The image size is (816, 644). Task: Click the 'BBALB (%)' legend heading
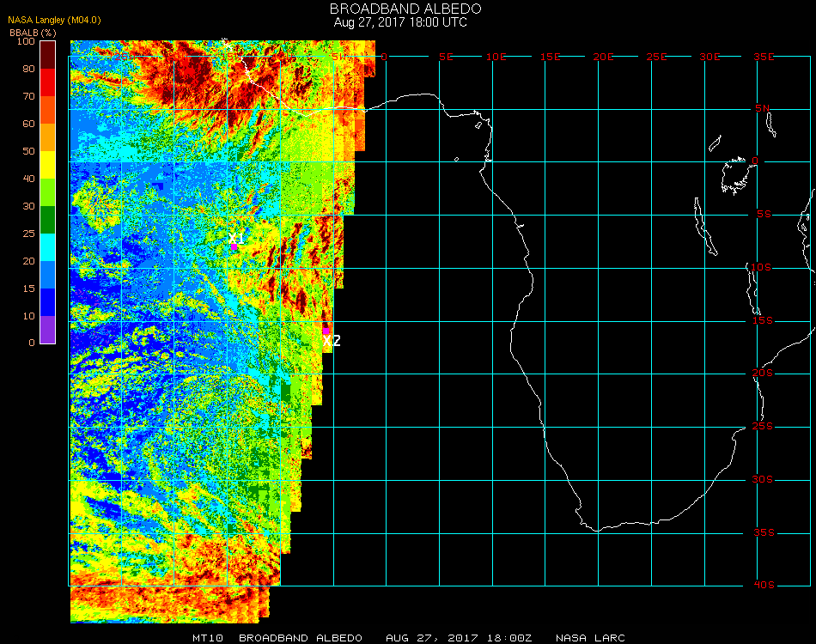coord(33,33)
